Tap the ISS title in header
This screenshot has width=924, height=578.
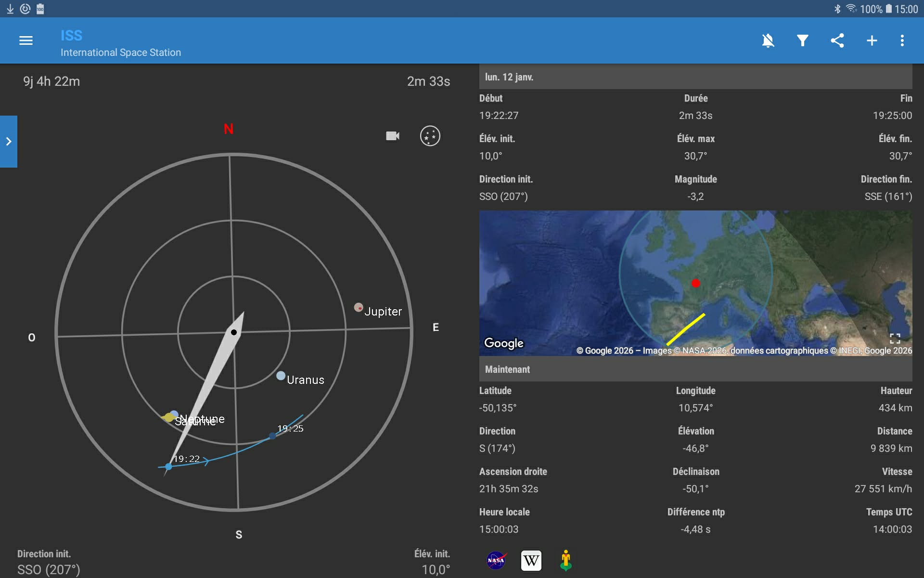[x=71, y=36]
